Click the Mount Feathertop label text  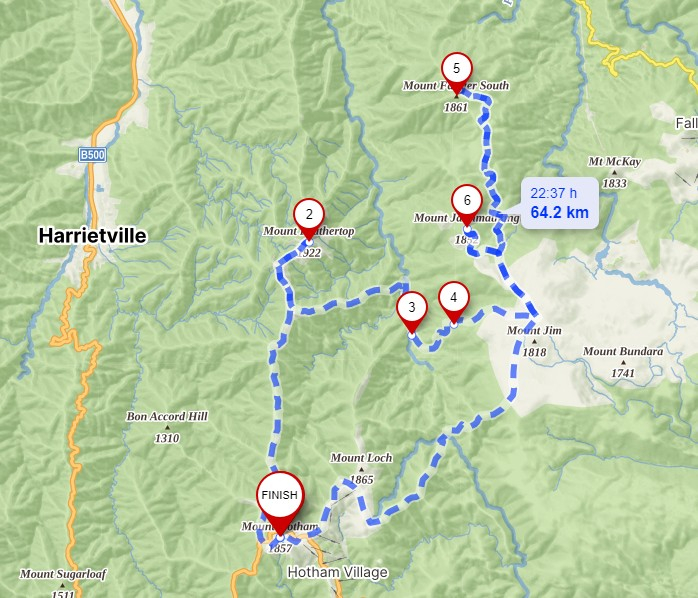point(309,231)
